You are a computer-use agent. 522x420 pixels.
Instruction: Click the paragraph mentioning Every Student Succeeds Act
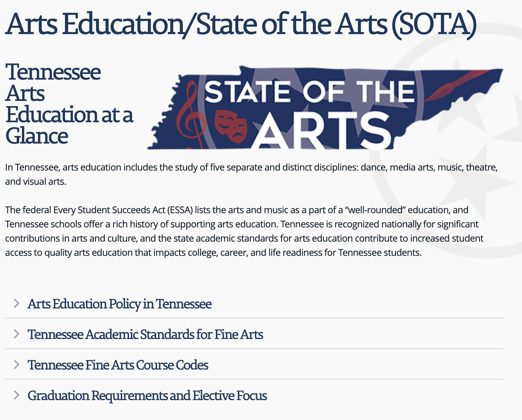pos(244,231)
